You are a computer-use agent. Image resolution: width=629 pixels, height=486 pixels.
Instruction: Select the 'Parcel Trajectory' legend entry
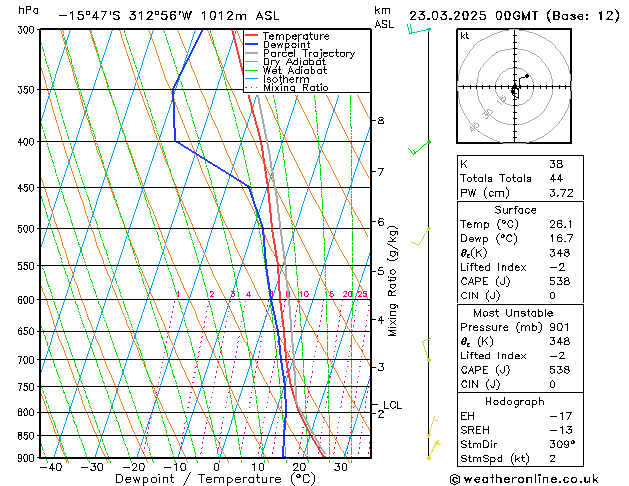pyautogui.click(x=309, y=53)
